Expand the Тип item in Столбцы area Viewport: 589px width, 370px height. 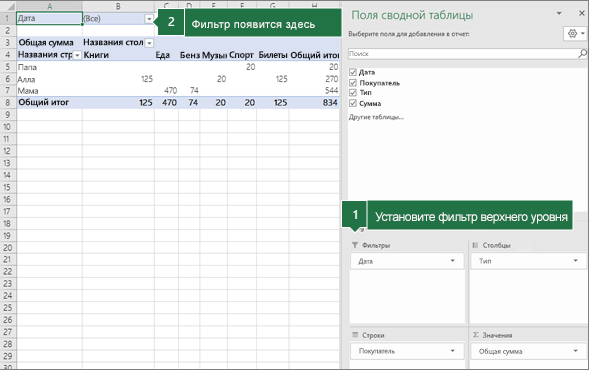point(575,261)
